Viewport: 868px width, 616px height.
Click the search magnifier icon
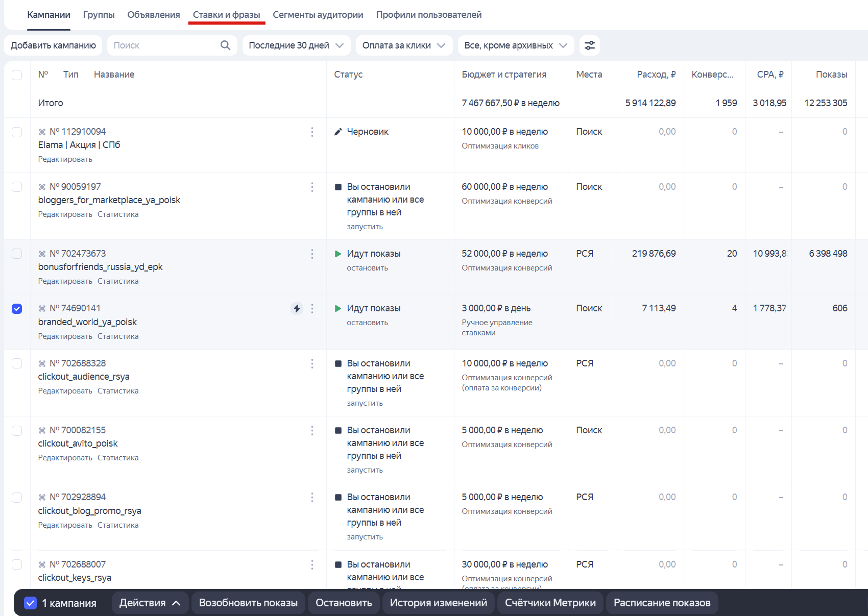coord(225,45)
